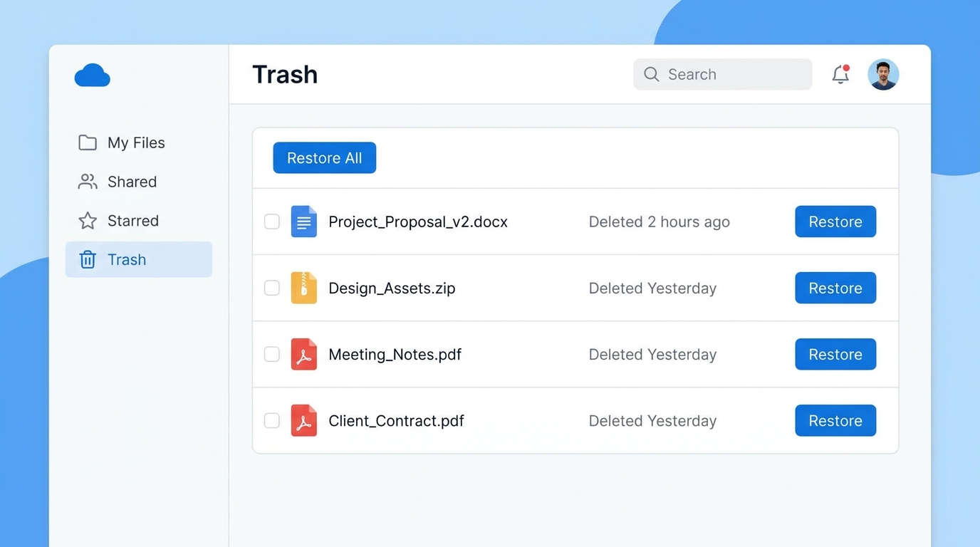Click the Project_Proposal_v2.docx document icon
This screenshot has height=547, width=980.
coord(303,222)
